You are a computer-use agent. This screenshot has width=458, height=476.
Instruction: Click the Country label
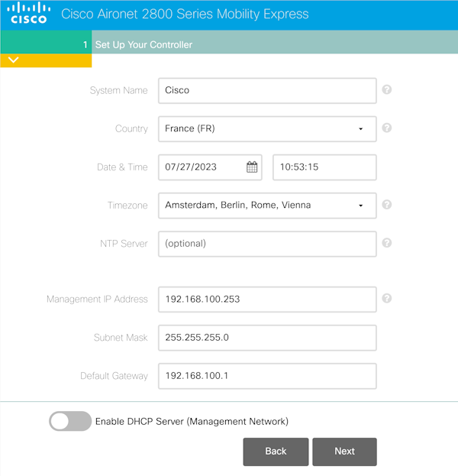[131, 128]
